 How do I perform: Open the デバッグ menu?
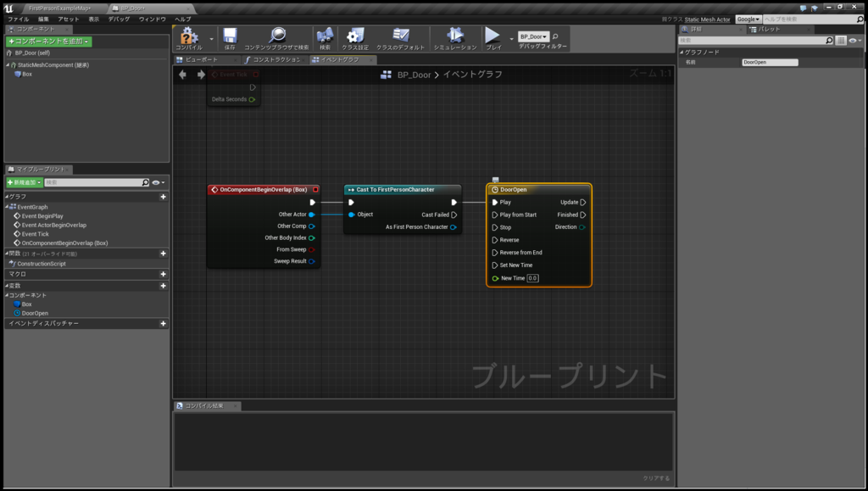click(119, 20)
